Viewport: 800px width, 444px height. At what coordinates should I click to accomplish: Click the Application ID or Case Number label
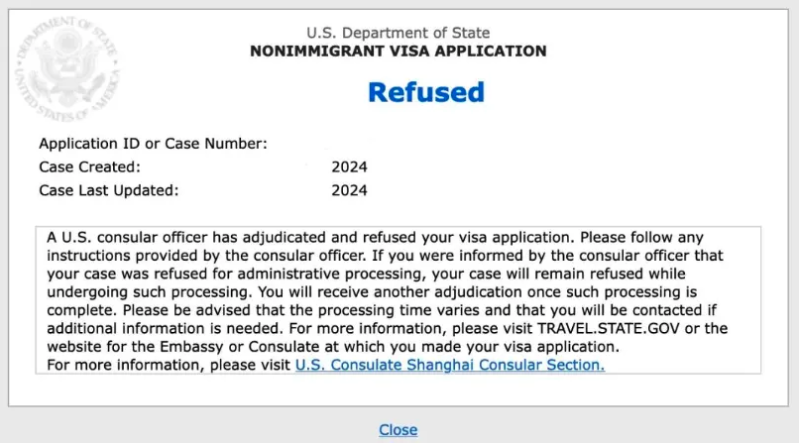[x=153, y=144]
